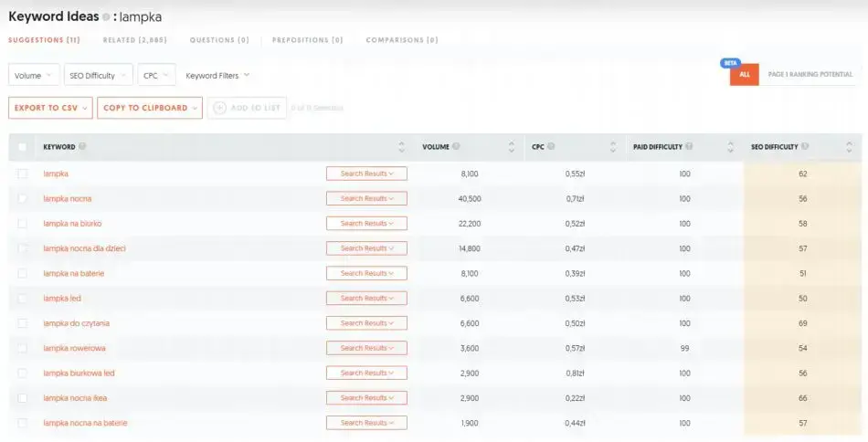Click the info icon next to Keyword Ideas title

coord(106,17)
